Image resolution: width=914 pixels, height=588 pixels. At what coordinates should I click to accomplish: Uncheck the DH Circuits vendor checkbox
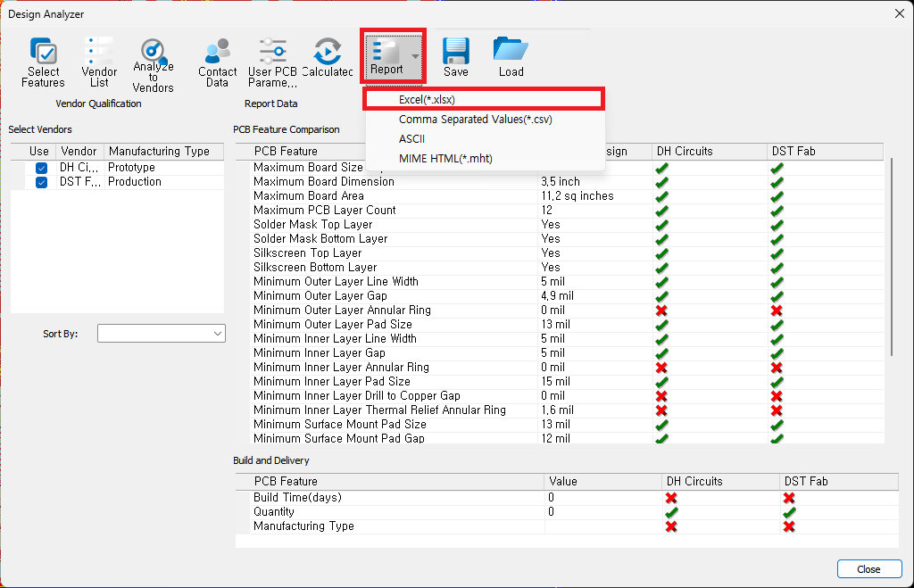(x=41, y=168)
